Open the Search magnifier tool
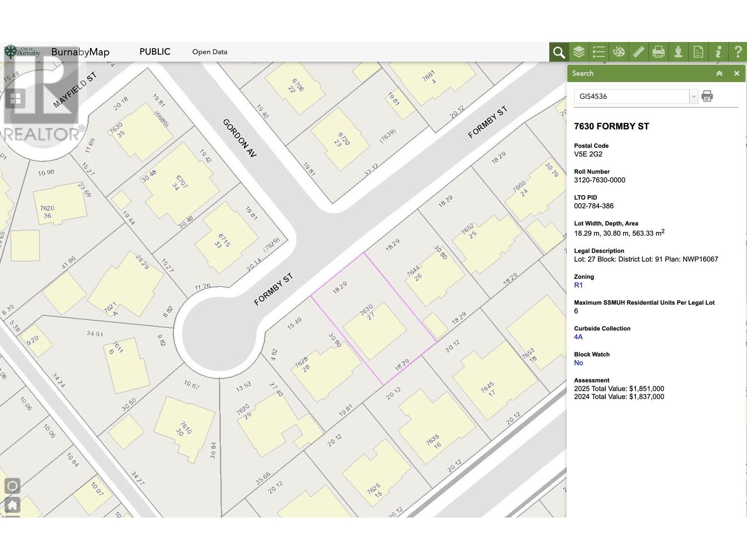 pyautogui.click(x=559, y=52)
